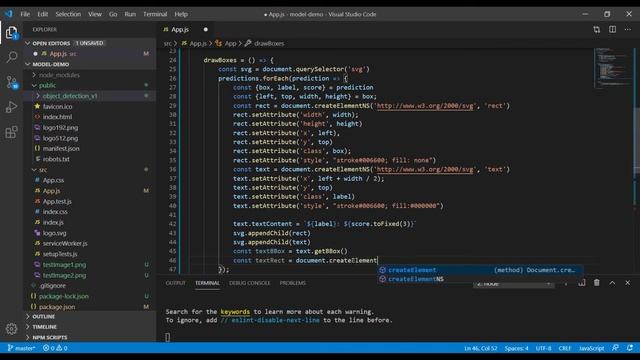Open testImage1.png in the explorer
This screenshot has height=360, width=640.
click(64, 264)
